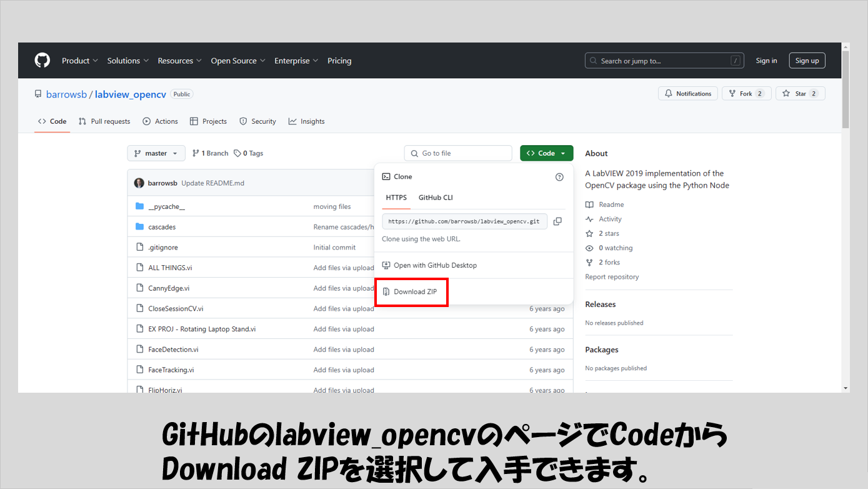Viewport: 868px width, 489px height.
Task: Switch to the Actions tab
Action: (160, 121)
